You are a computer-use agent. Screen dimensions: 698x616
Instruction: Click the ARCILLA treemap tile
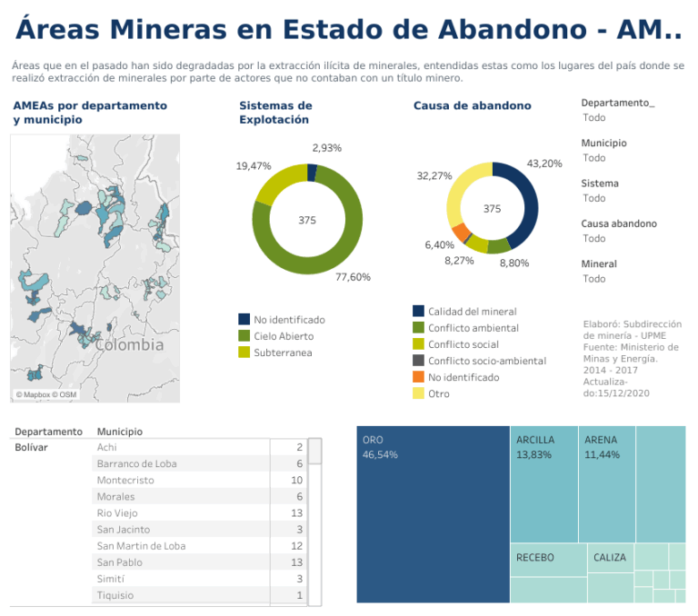[543, 483]
